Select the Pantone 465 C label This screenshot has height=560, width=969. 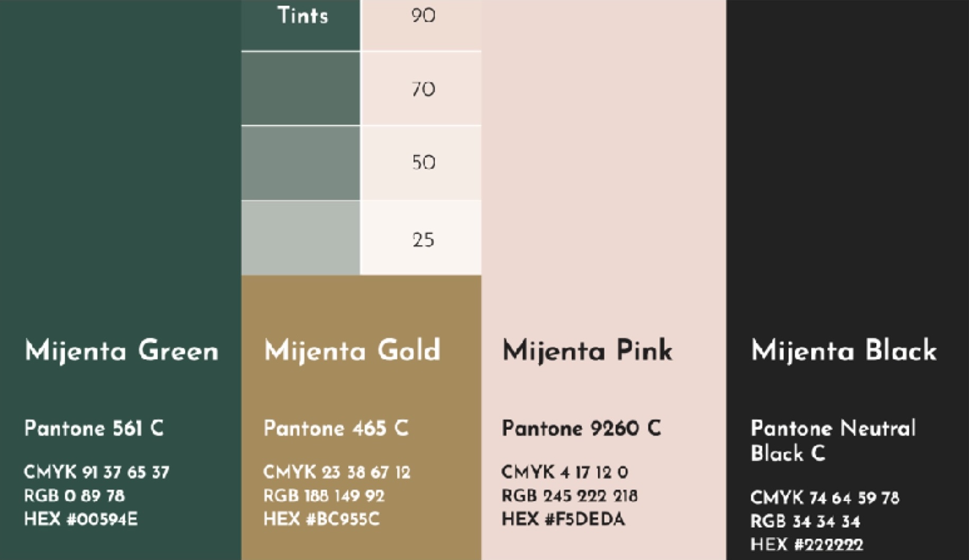pyautogui.click(x=336, y=428)
